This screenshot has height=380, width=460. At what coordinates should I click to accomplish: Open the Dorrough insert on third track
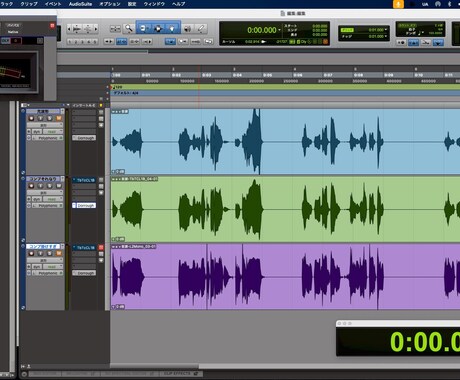click(x=84, y=273)
